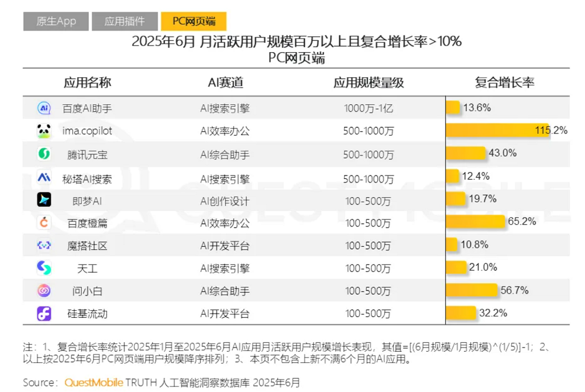Click the 百度橙篇 65.2% growth bar
Viewport: 585px width, 392px height.
[474, 222]
